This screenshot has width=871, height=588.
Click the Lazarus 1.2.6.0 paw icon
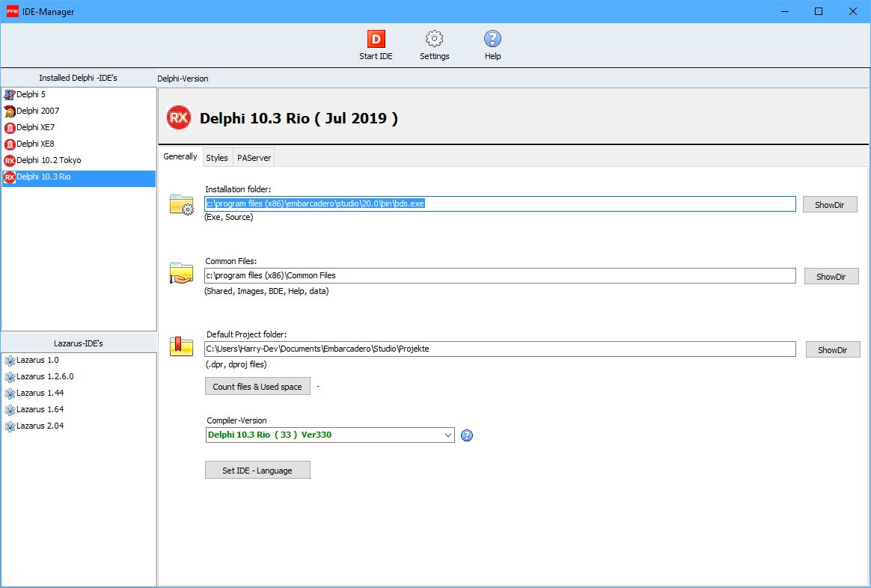(10, 378)
